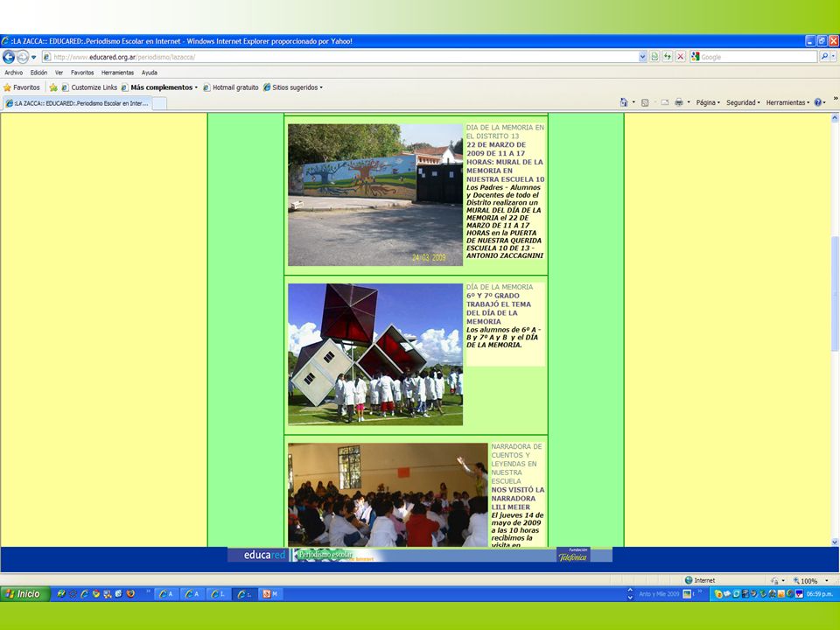Click the Fundación Telefónica logo

tap(573, 555)
